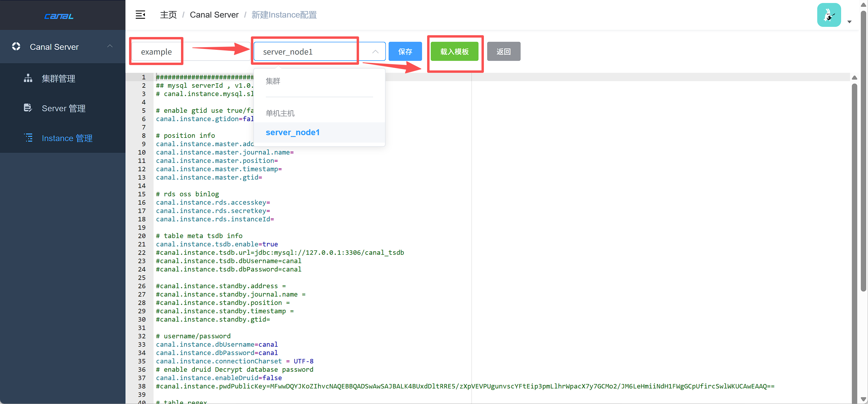Close the server select dropdown arrow
868x404 pixels.
coord(375,52)
